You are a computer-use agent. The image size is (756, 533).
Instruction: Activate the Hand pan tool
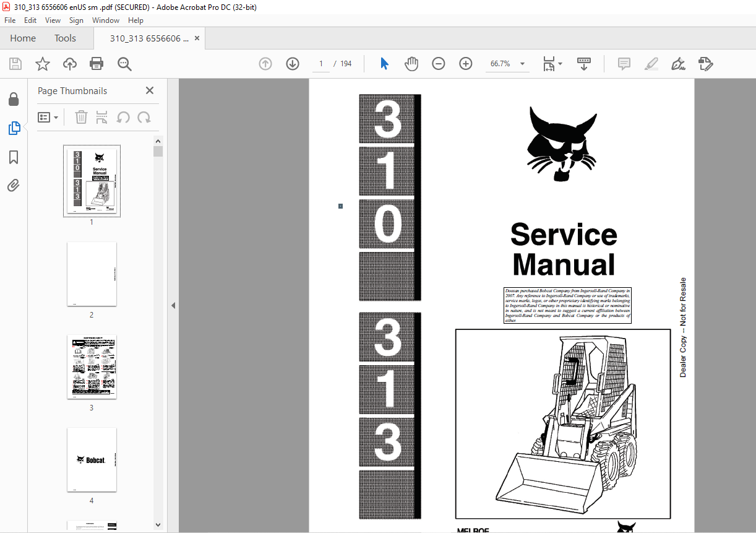coord(411,64)
